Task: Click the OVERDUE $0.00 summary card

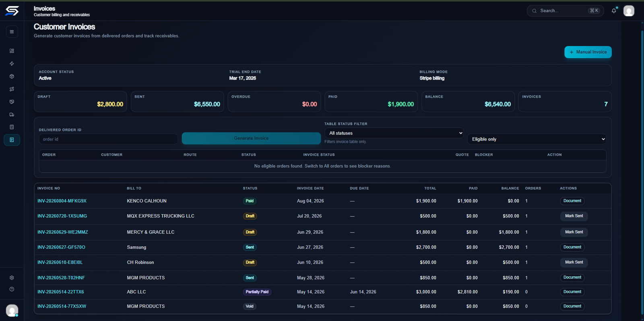Action: (274, 101)
